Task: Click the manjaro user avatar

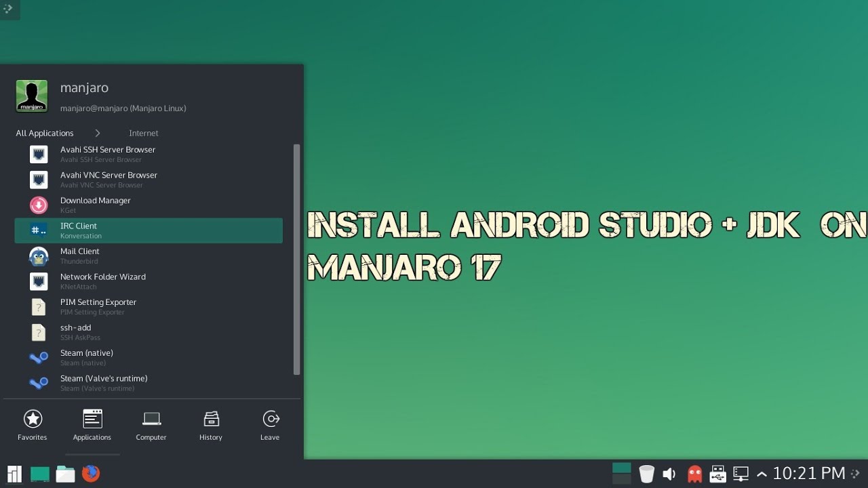Action: pyautogui.click(x=31, y=96)
